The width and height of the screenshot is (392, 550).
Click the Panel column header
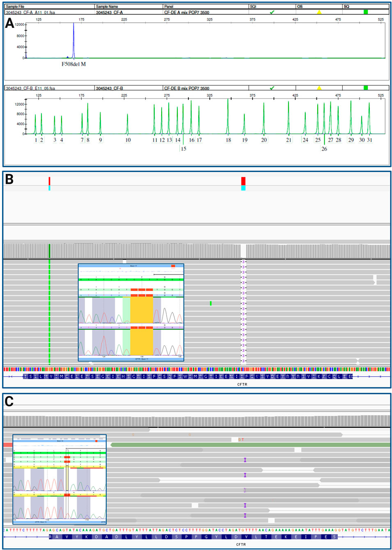click(169, 7)
